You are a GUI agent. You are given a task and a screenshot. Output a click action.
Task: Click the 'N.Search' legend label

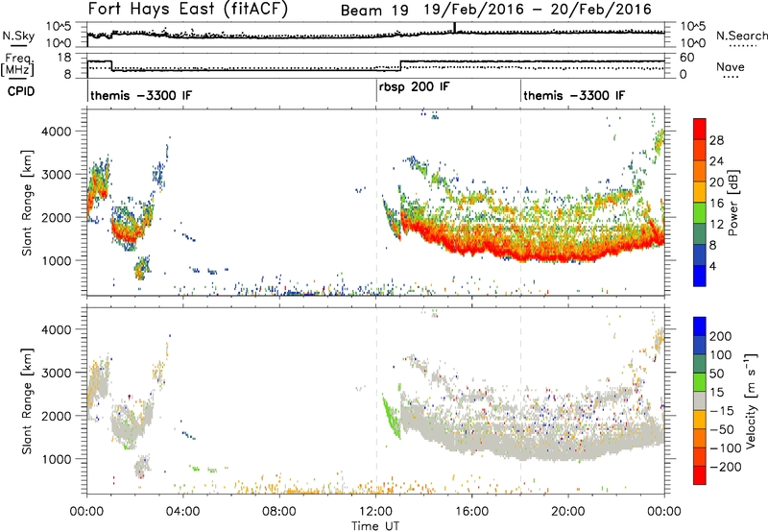point(741,36)
